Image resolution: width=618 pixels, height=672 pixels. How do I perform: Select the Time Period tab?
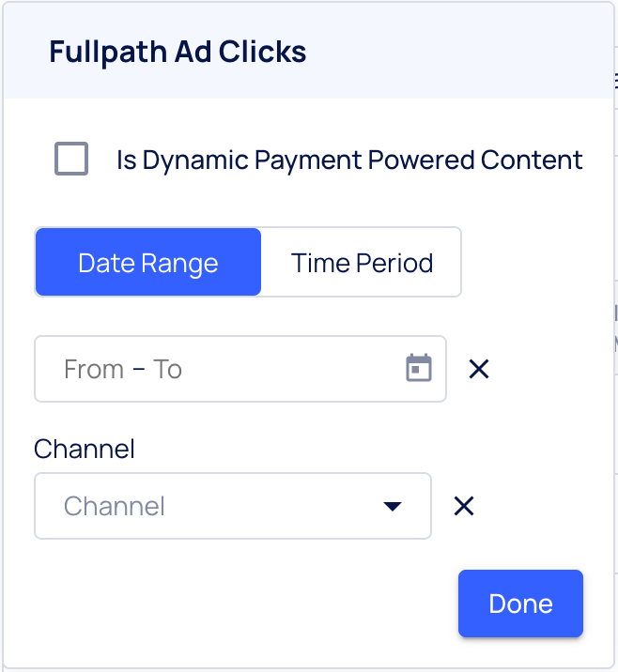click(x=362, y=263)
